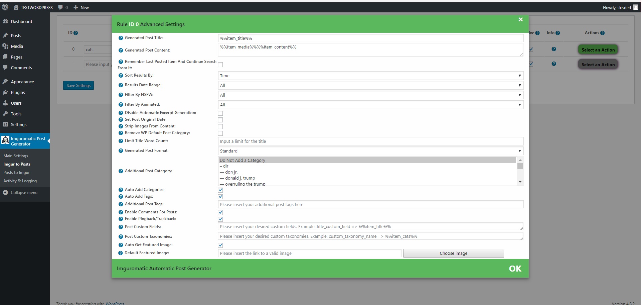The image size is (644, 305).
Task: Select the Appearance paintbrush icon
Action: [x=6, y=81]
